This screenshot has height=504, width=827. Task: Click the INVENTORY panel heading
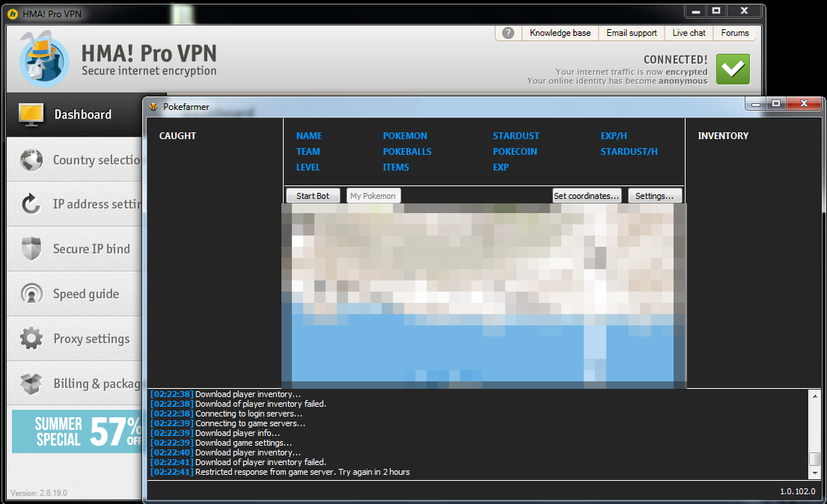[x=723, y=135]
